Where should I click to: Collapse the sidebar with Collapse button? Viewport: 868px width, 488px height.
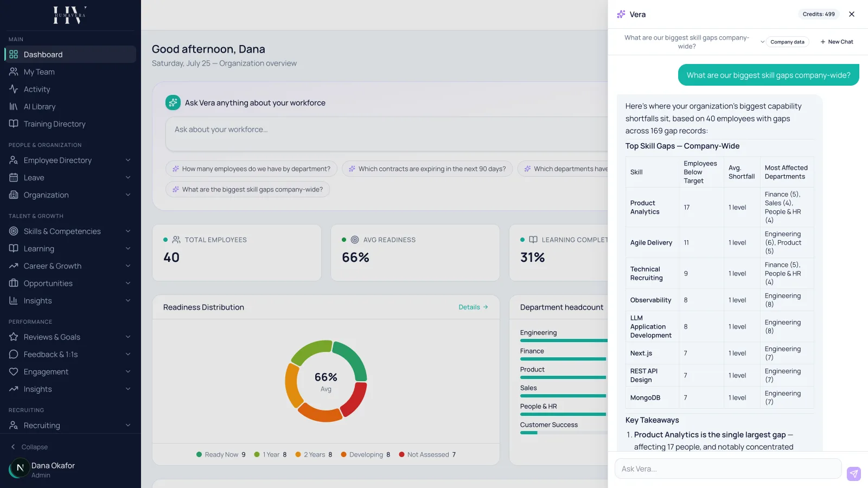pyautogui.click(x=29, y=447)
